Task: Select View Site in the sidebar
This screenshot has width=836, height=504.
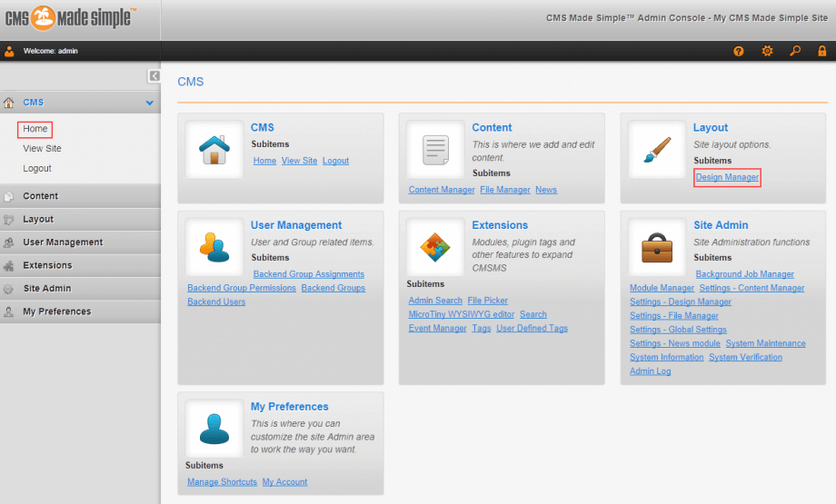Action: [x=42, y=149]
